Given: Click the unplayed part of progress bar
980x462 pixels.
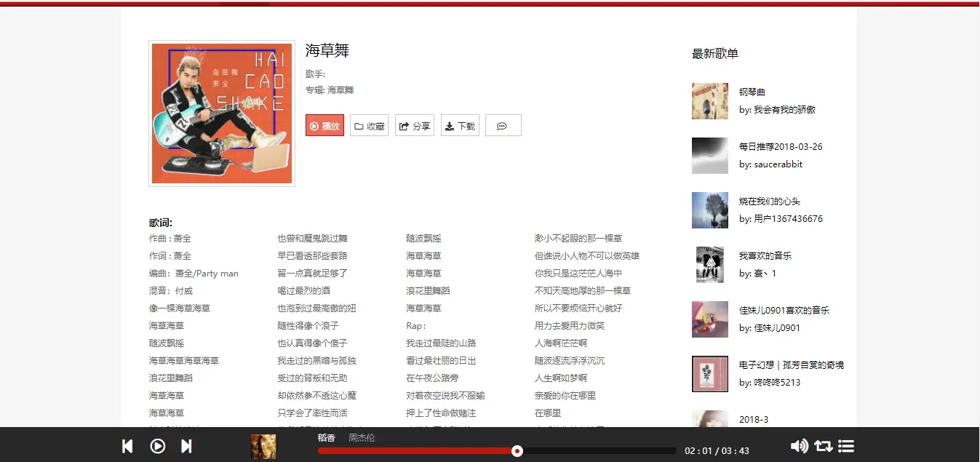Looking at the screenshot, I should [x=599, y=451].
